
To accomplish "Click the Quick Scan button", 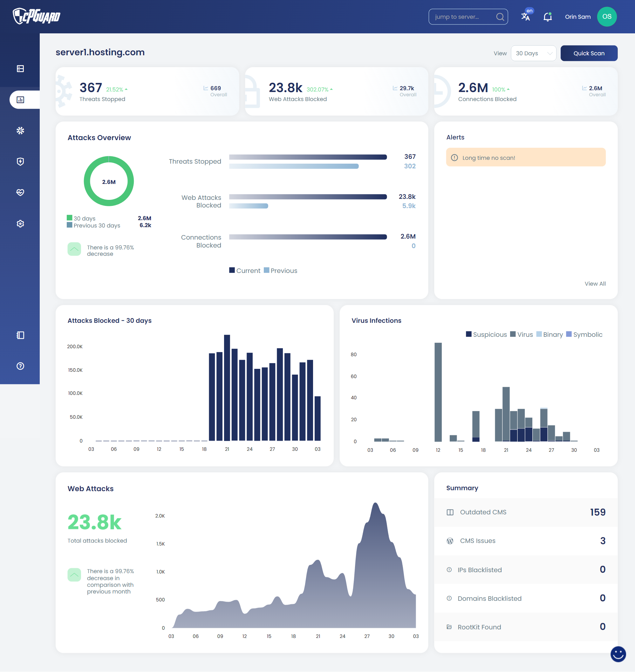I will pyautogui.click(x=589, y=53).
